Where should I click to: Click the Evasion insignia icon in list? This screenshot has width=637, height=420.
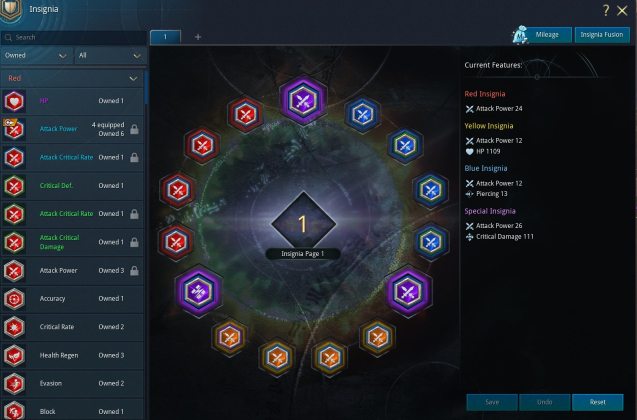tap(14, 383)
